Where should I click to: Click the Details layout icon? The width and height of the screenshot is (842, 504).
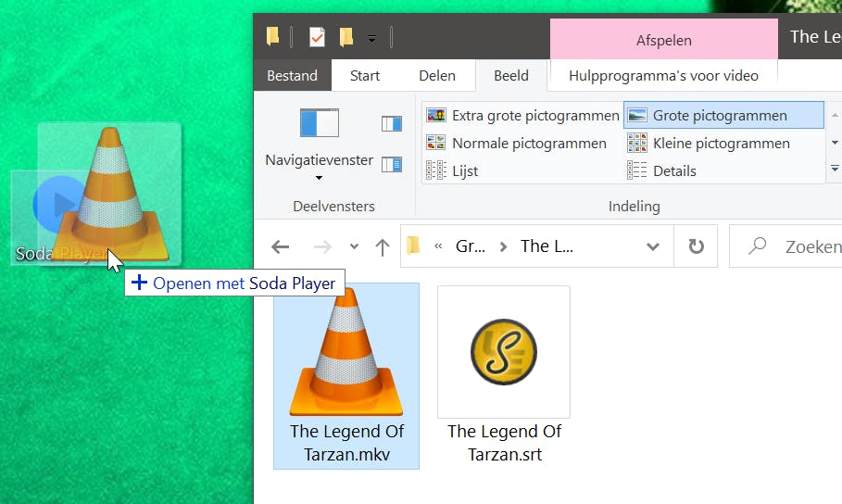coord(637,170)
